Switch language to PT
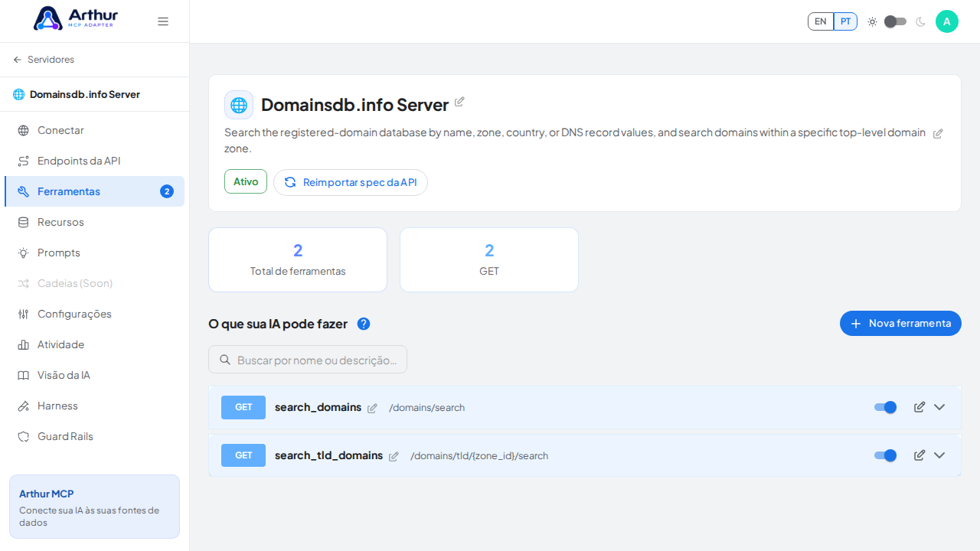This screenshot has height=551, width=980. point(845,21)
